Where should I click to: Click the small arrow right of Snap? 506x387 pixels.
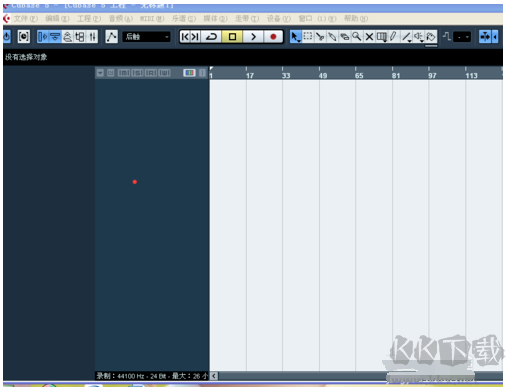[495, 37]
